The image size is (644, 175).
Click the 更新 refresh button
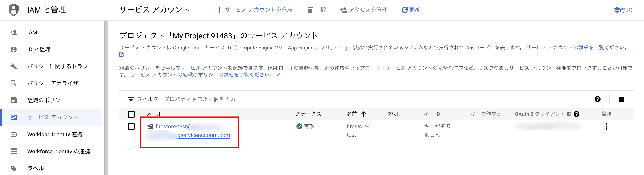coord(411,10)
